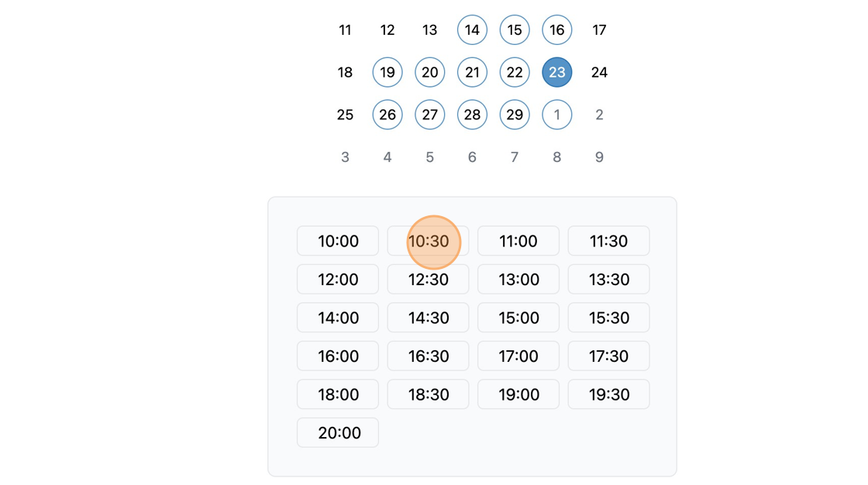Viewport: 868px width, 485px height.
Task: Pick the 11:00 time slot
Action: coord(518,241)
